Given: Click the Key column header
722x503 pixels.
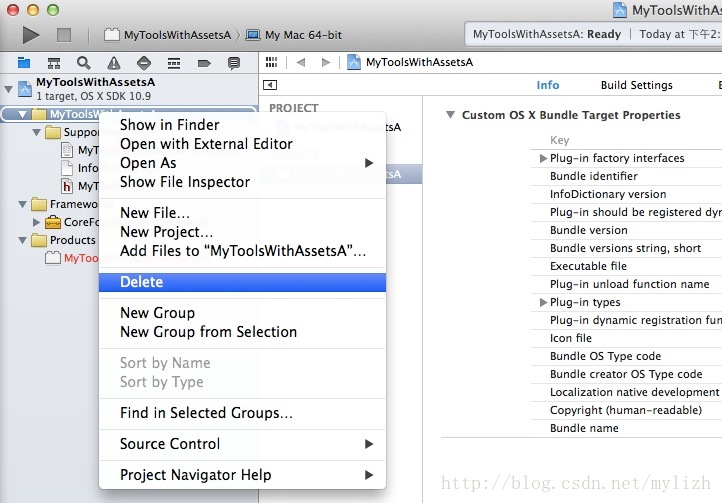Looking at the screenshot, I should [559, 140].
